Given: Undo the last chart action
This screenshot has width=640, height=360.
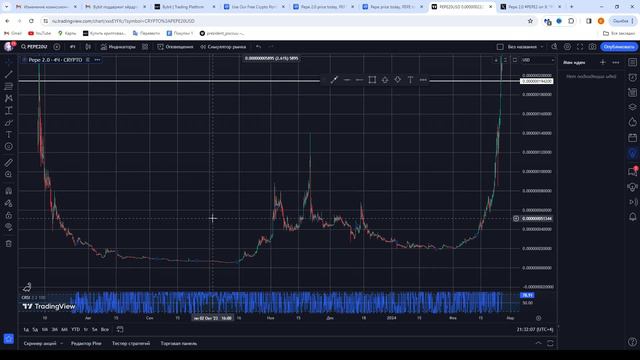Looking at the screenshot, I should (x=258, y=47).
